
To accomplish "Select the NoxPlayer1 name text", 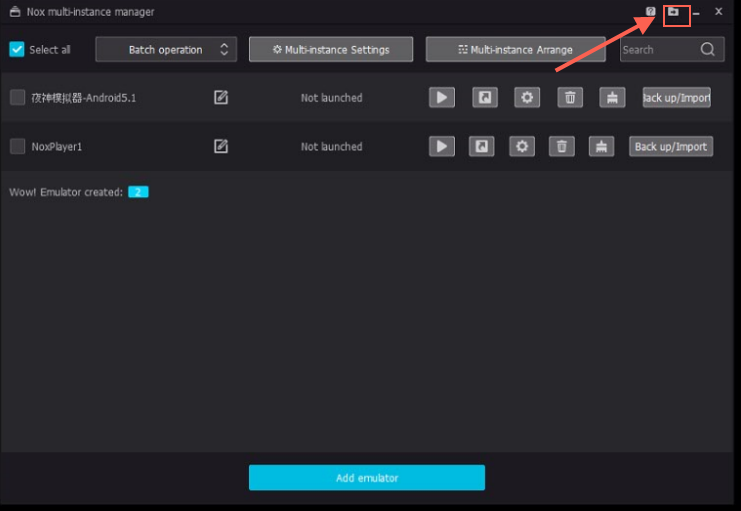I will [x=57, y=147].
